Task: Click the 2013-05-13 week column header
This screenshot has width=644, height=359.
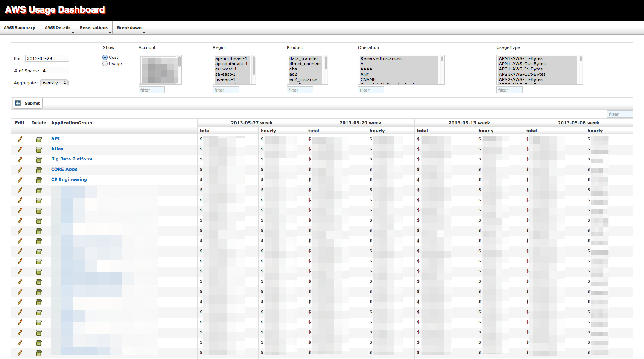Action: click(469, 123)
